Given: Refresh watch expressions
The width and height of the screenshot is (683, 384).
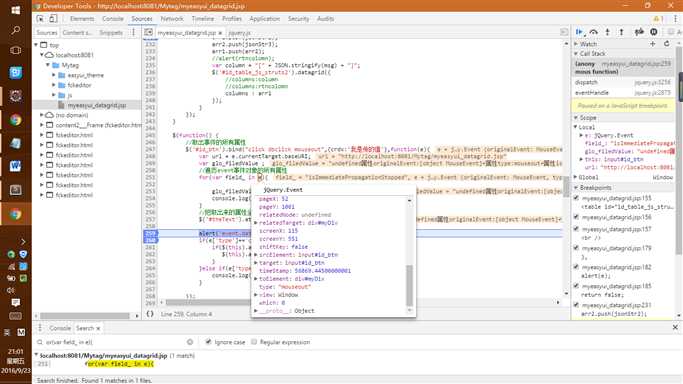Looking at the screenshot, I should (666, 44).
